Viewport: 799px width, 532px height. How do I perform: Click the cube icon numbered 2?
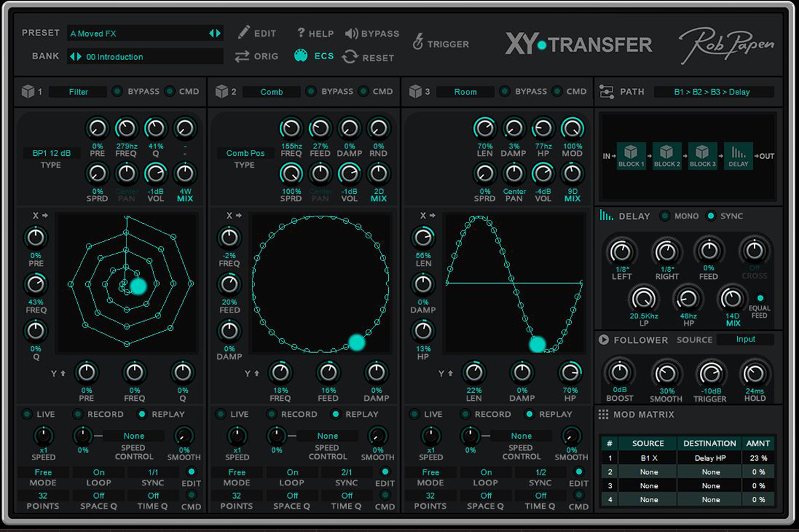[x=221, y=91]
